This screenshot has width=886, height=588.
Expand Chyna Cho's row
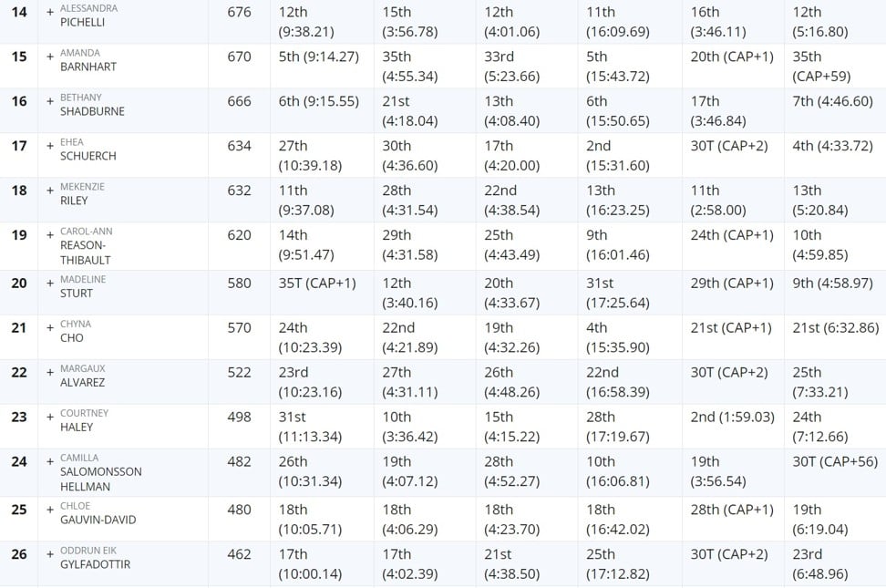coord(50,328)
